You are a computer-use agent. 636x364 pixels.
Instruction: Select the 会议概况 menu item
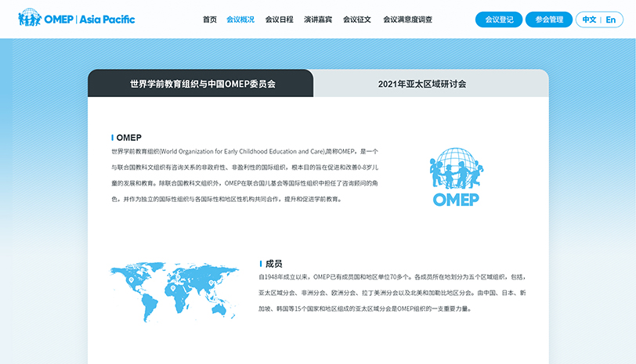point(240,20)
